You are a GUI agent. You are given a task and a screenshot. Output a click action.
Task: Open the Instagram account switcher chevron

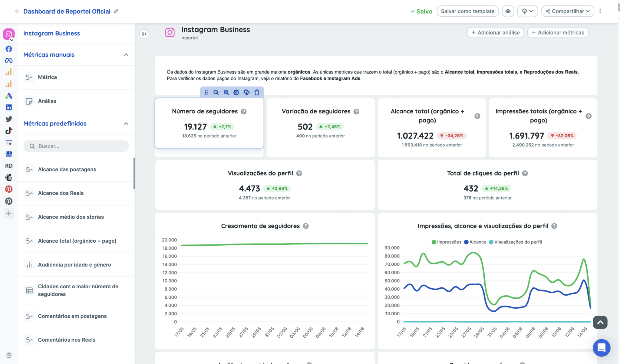tap(12, 40)
